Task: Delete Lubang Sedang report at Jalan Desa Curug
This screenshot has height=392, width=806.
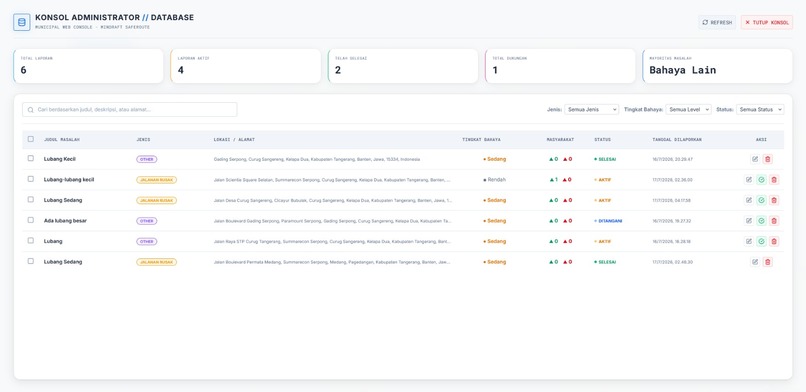Action: point(774,200)
